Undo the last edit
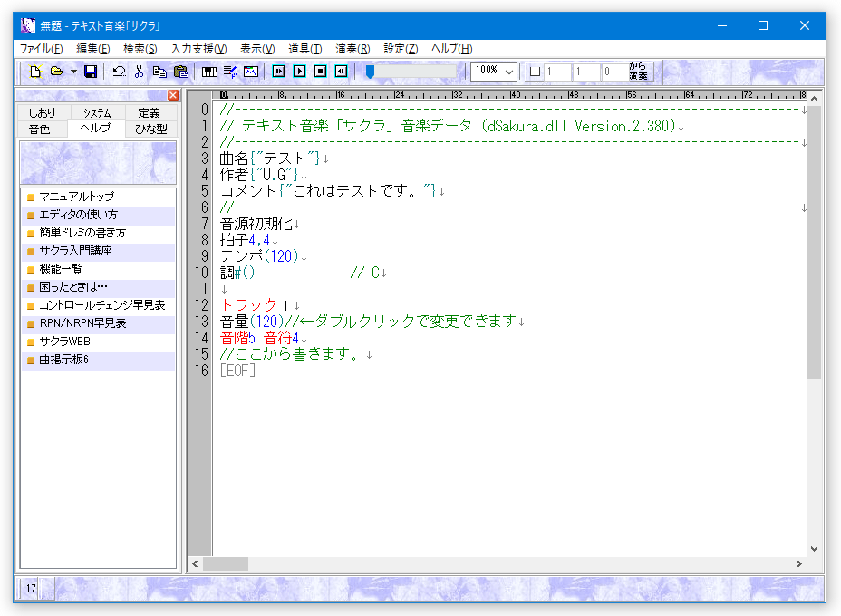The width and height of the screenshot is (841, 616). (119, 72)
